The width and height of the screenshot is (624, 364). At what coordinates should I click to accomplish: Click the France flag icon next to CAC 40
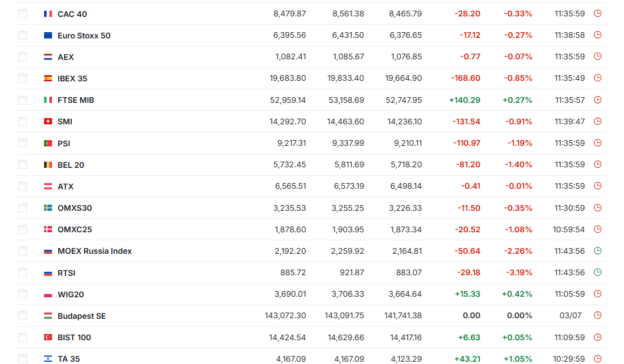[47, 14]
